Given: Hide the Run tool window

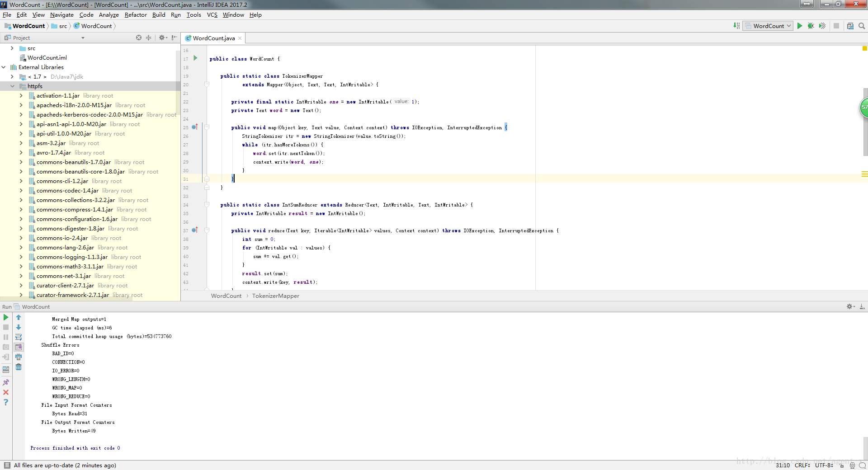Looking at the screenshot, I should pyautogui.click(x=862, y=306).
